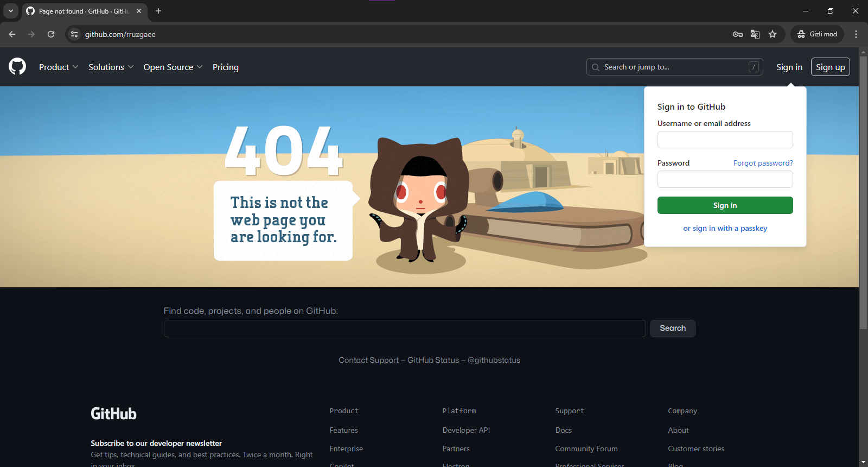
Task: Click the Search button below the 404 banner
Action: click(673, 329)
